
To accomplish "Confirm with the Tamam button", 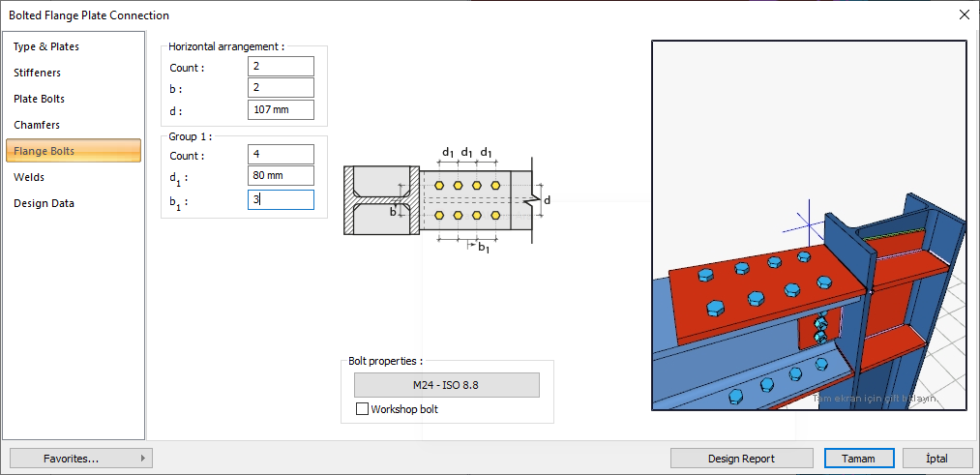I will pos(859,459).
